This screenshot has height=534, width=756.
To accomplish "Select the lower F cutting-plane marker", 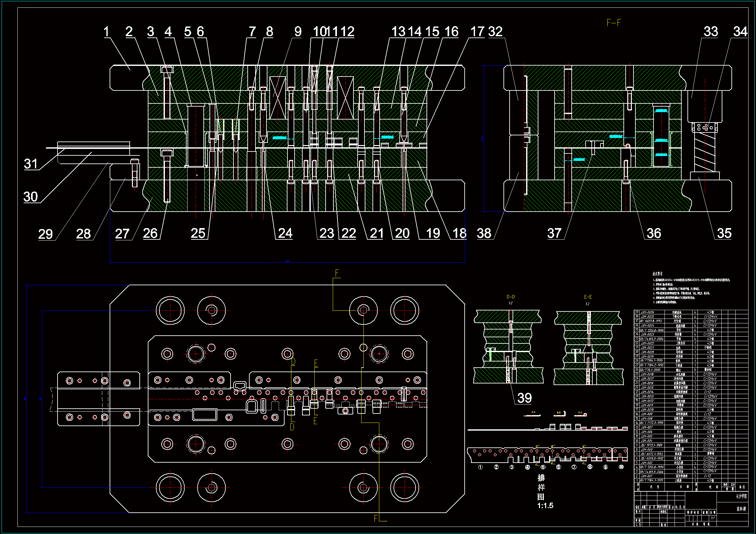I will coord(376,518).
